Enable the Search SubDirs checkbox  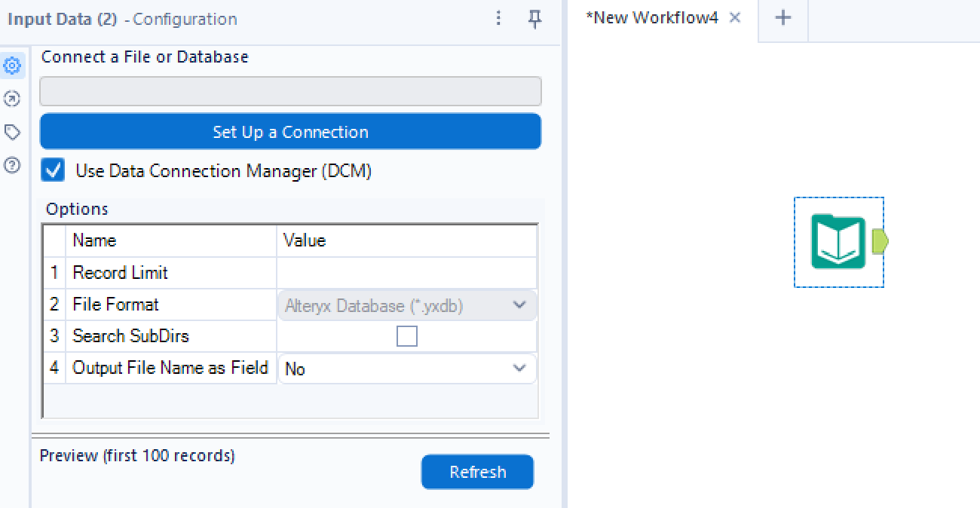click(407, 336)
